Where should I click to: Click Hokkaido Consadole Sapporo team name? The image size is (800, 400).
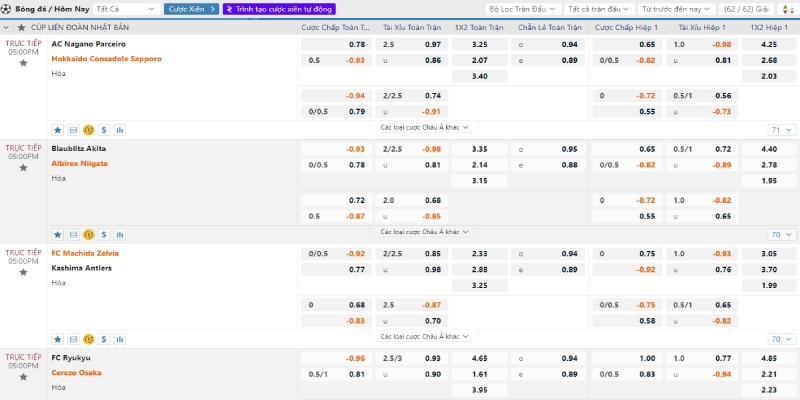point(106,59)
